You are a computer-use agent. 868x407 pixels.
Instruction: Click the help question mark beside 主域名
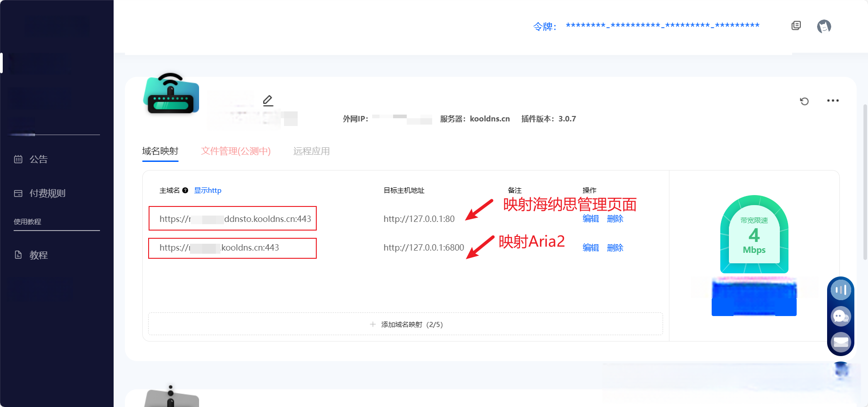[185, 191]
